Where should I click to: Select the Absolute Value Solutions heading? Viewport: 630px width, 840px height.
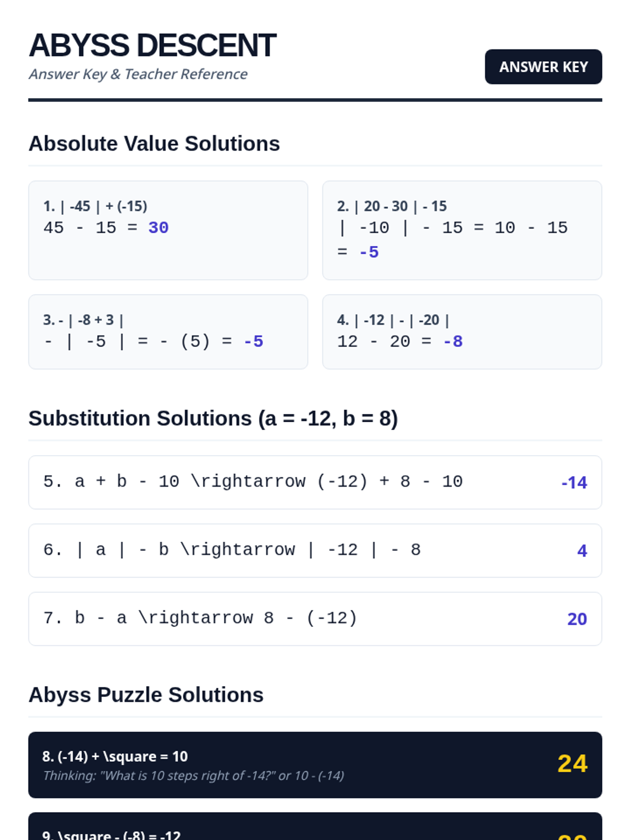point(154,143)
